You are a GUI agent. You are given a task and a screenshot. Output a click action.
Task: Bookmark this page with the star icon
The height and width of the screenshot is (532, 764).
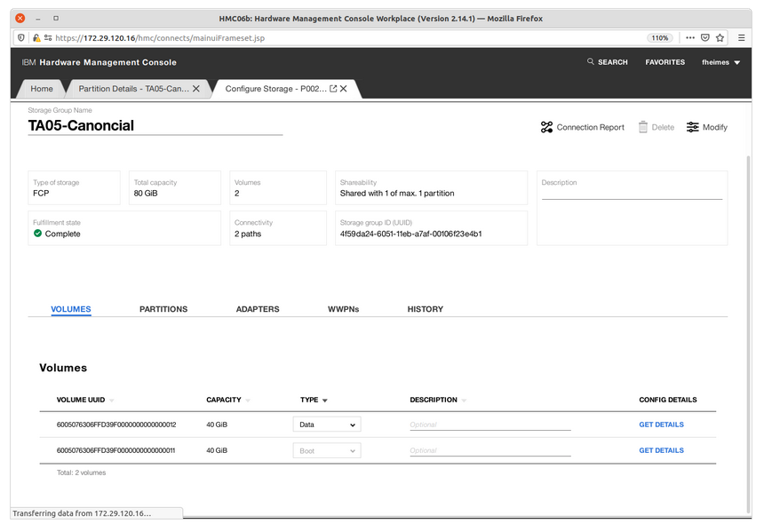point(720,38)
